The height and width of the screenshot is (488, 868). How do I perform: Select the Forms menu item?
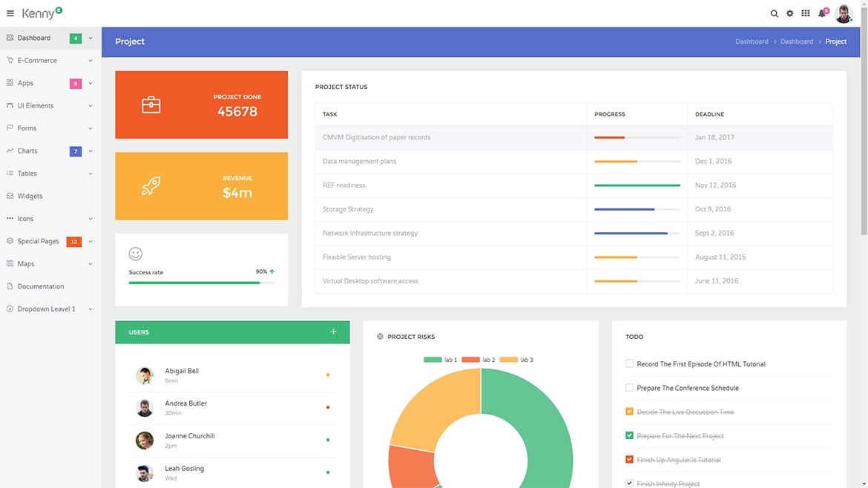pyautogui.click(x=50, y=128)
